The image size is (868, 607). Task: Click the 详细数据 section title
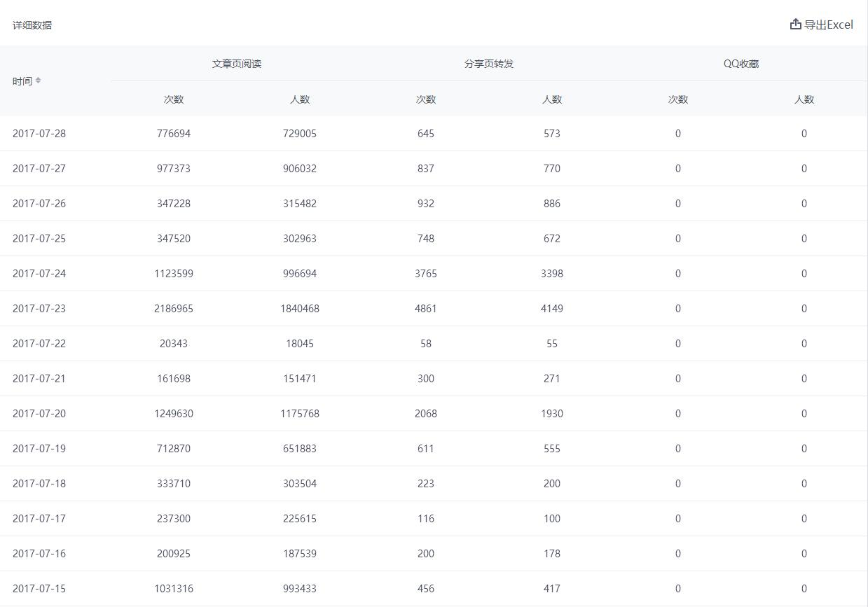click(32, 25)
